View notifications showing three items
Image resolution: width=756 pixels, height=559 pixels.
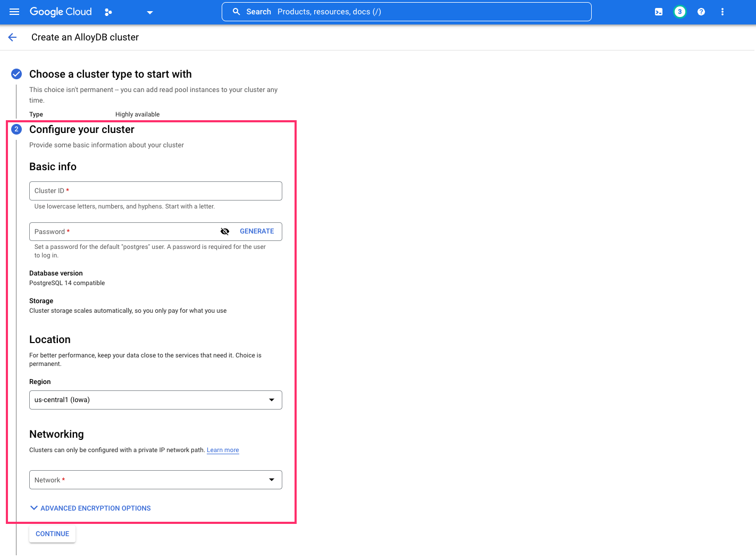click(x=679, y=12)
